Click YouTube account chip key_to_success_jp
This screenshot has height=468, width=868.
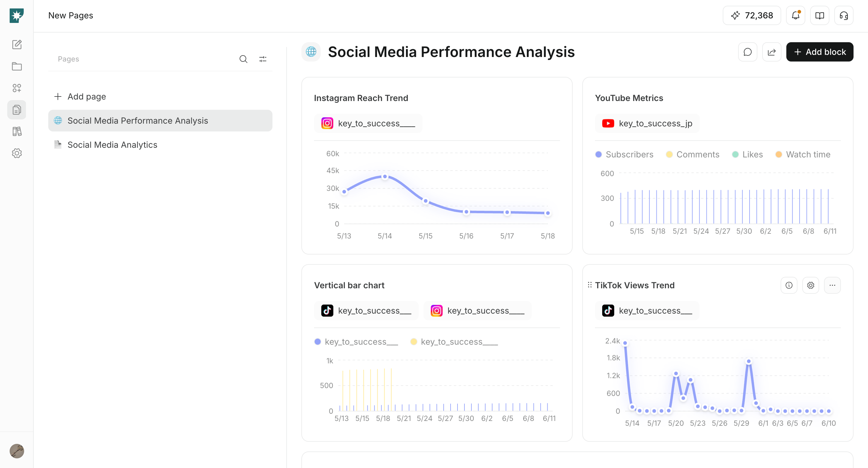click(647, 123)
